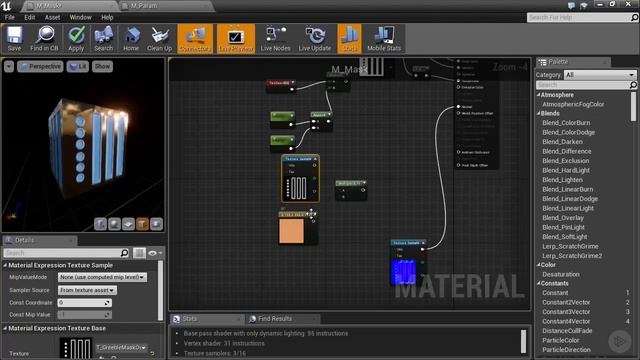This screenshot has height=360, width=640.
Task: Open the Palette Category dropdown
Action: 600,75
